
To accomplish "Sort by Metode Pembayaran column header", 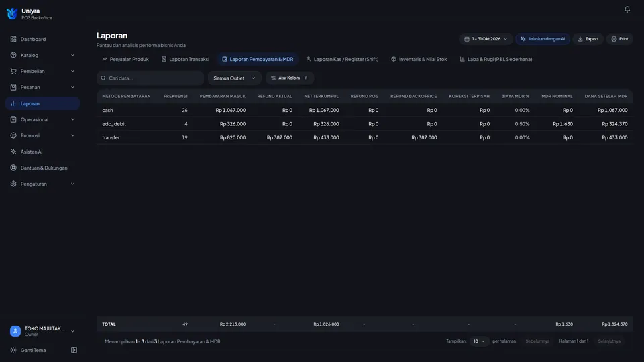I will tap(126, 96).
